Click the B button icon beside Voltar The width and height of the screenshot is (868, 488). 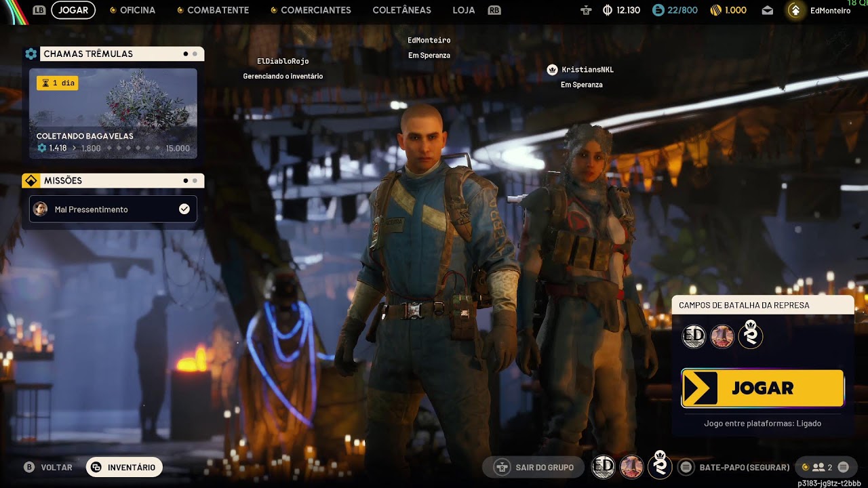[x=29, y=467]
